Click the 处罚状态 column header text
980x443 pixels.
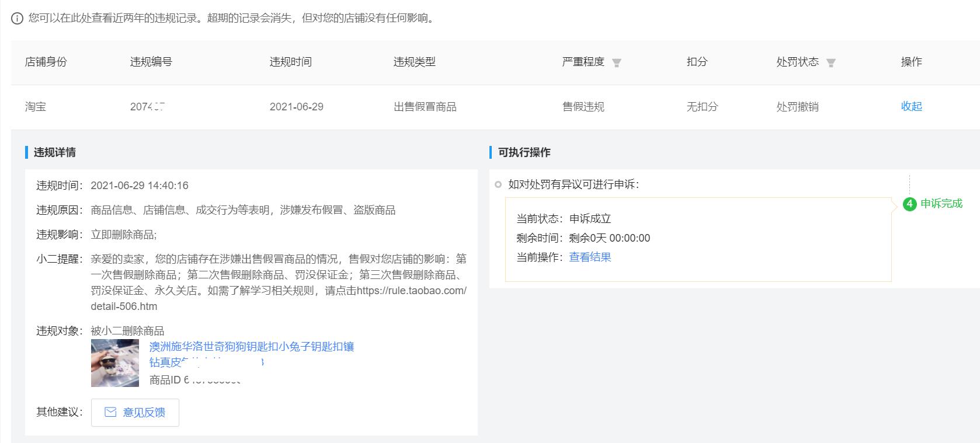[797, 62]
